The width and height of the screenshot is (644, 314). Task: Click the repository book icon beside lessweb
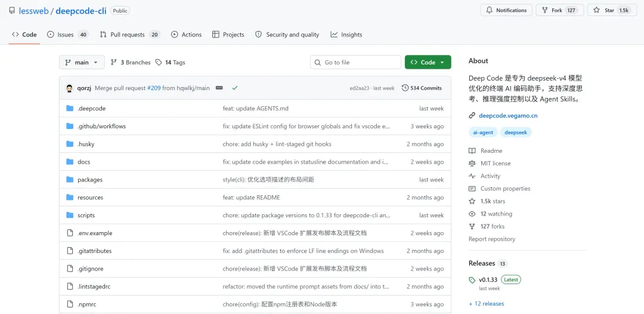tap(13, 11)
